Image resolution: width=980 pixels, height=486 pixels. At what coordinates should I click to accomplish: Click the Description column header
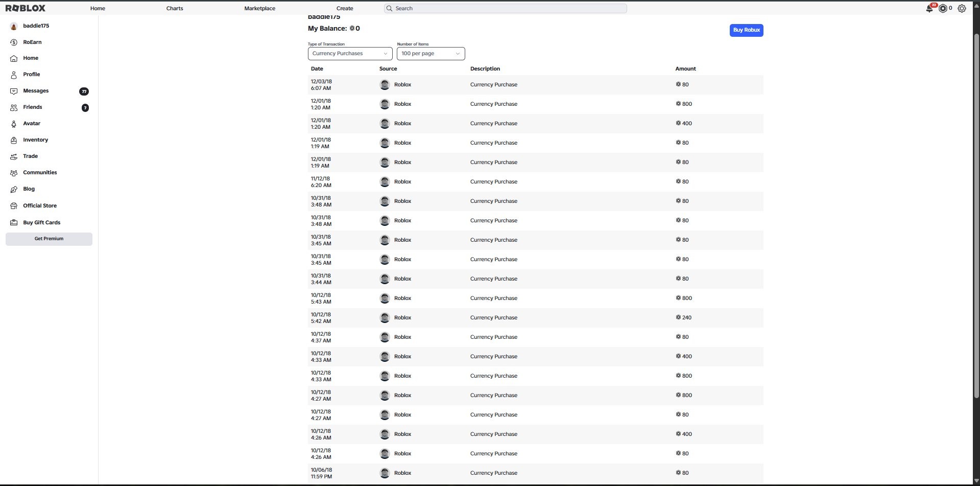click(x=485, y=69)
